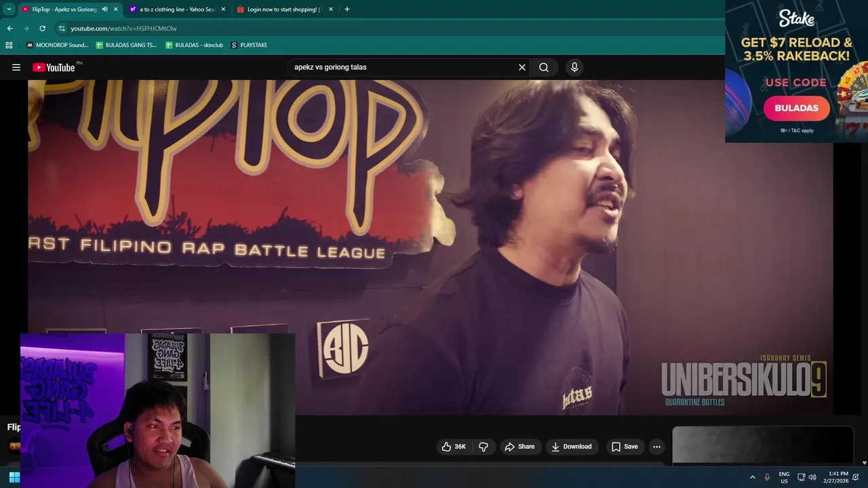Open a new browser tab

347,9
